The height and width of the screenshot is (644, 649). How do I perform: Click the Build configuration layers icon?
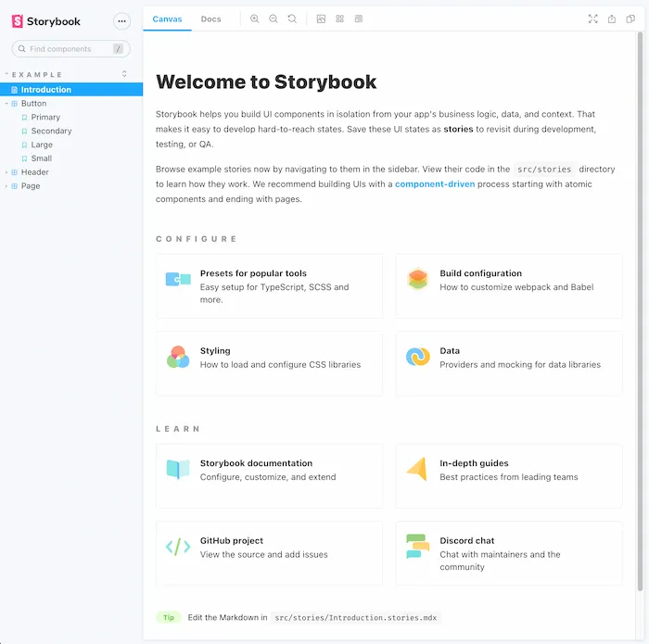click(417, 279)
